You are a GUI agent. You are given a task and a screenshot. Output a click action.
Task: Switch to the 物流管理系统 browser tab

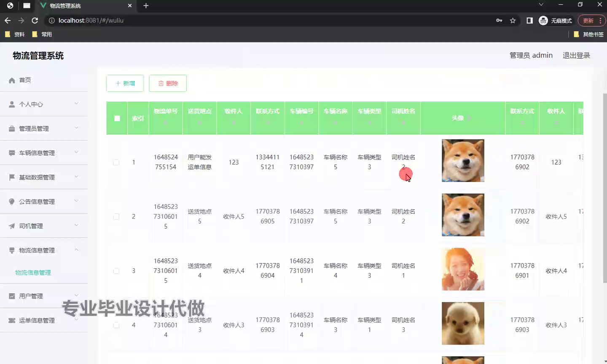(x=86, y=6)
